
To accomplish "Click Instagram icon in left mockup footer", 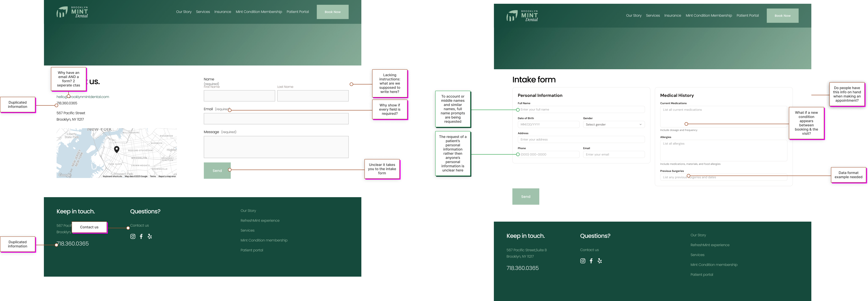I will coord(133,237).
